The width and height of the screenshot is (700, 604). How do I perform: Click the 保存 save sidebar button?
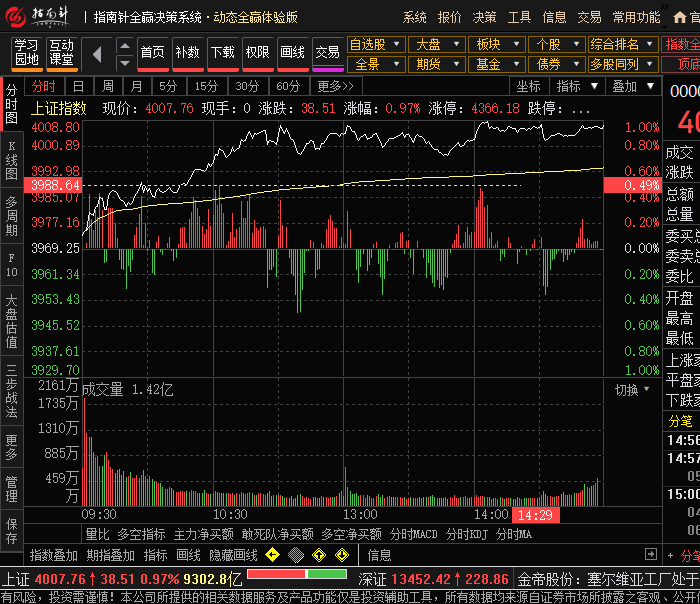12,530
